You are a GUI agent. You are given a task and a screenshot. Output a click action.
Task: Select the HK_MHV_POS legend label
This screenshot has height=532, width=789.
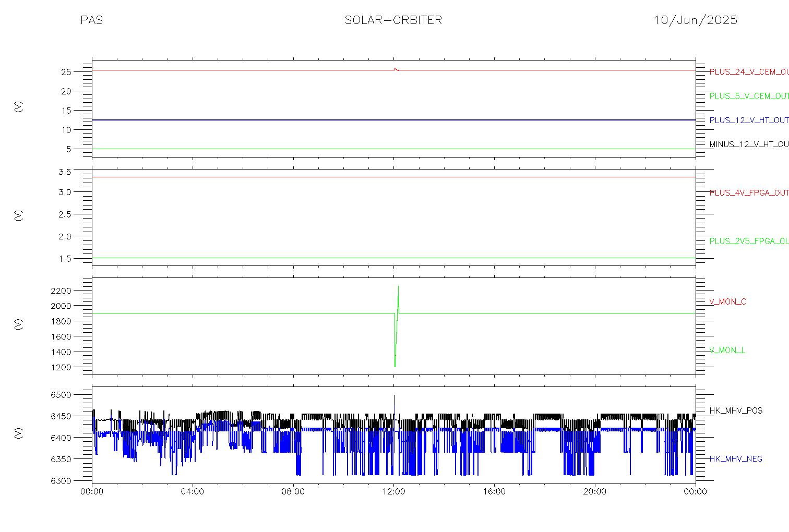(736, 410)
